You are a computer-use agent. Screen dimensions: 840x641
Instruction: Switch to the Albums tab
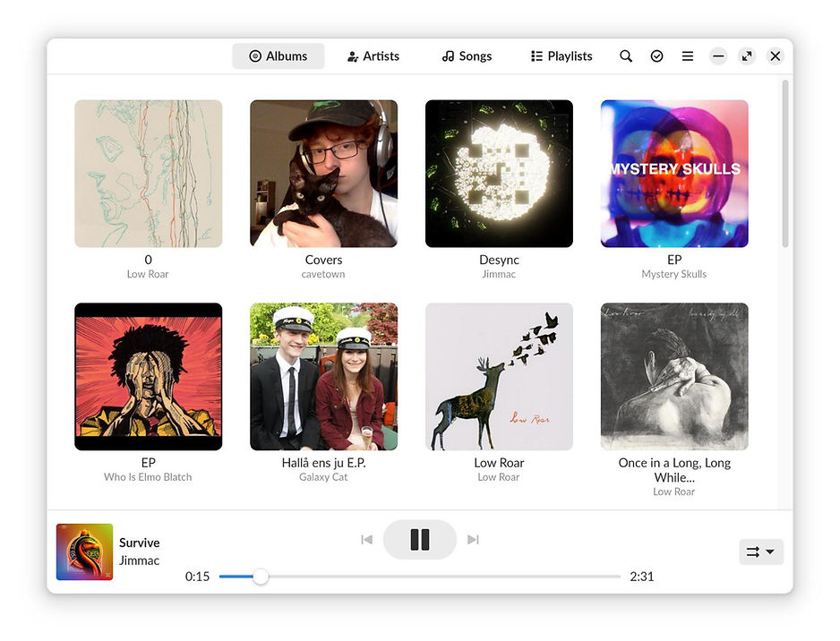(278, 56)
